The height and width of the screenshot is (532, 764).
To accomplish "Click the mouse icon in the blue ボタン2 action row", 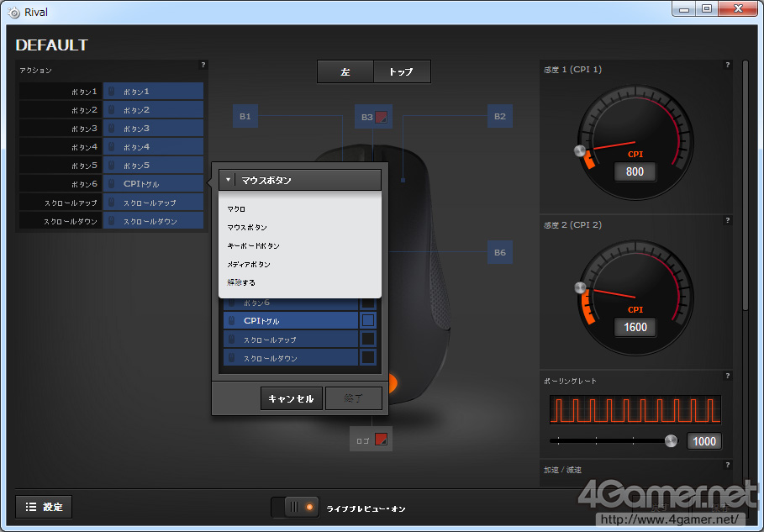I will (x=112, y=109).
